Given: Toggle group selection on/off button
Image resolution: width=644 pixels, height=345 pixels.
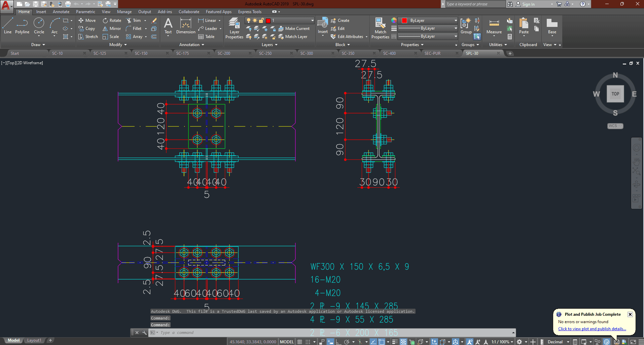Looking at the screenshot, I should [477, 37].
